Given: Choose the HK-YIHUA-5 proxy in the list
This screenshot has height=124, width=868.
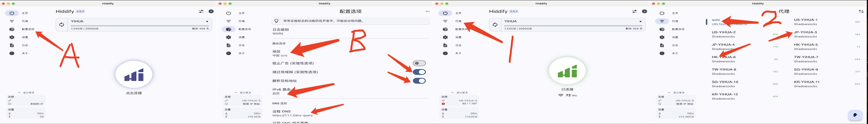Looking at the screenshot, I should 827,46.
